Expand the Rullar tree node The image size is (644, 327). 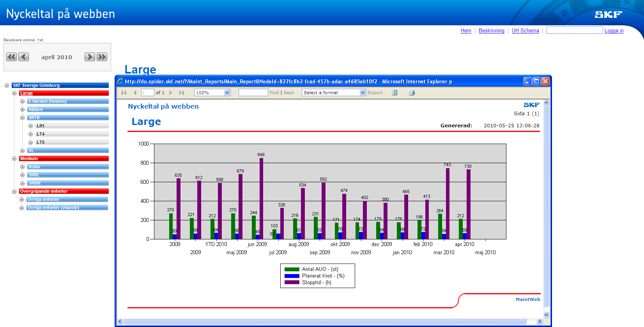pos(22,167)
